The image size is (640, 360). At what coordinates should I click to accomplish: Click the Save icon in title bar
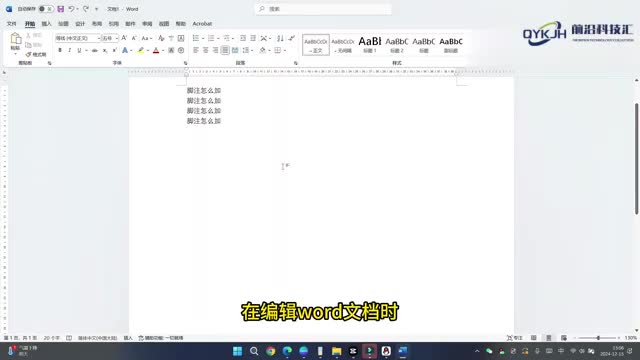click(60, 9)
